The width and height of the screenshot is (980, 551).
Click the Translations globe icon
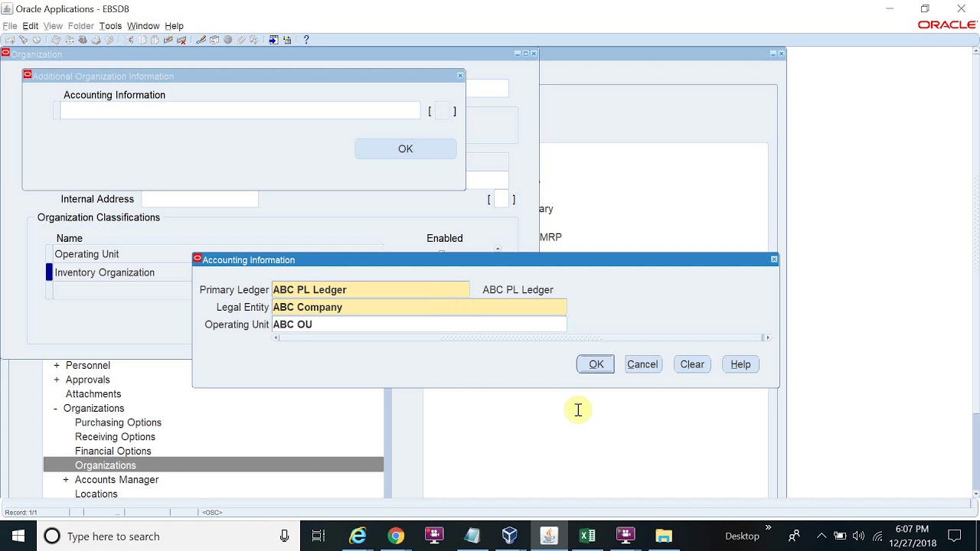pyautogui.click(x=227, y=40)
